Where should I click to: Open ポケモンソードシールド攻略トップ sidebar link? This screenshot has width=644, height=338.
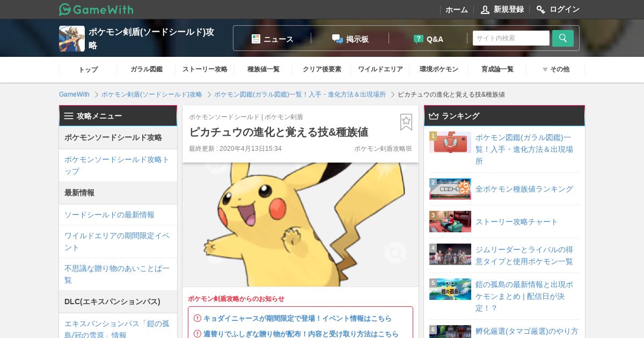(117, 165)
